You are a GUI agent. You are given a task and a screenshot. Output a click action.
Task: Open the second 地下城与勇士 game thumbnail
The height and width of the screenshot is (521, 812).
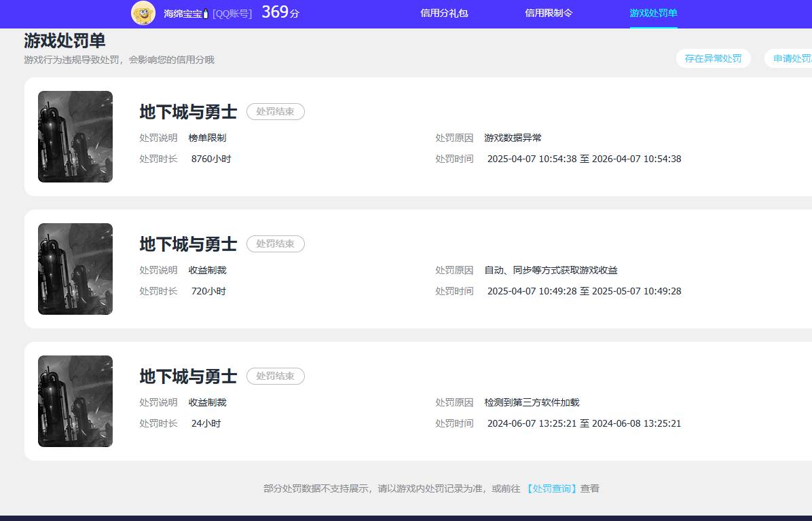75,269
